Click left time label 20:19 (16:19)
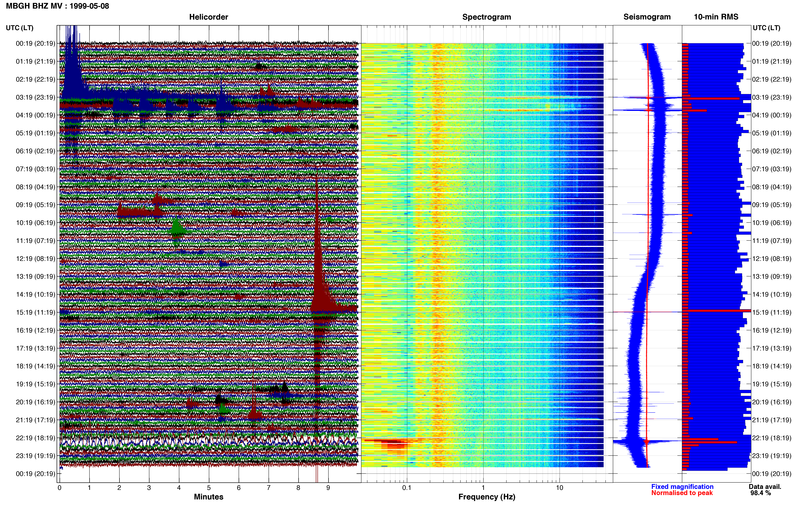The image size is (812, 508). [x=35, y=402]
